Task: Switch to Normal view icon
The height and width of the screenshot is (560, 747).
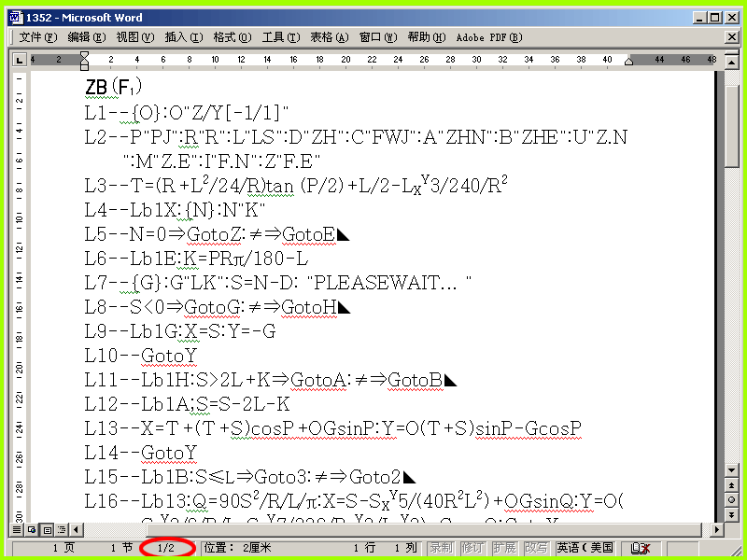Action: click(17, 529)
